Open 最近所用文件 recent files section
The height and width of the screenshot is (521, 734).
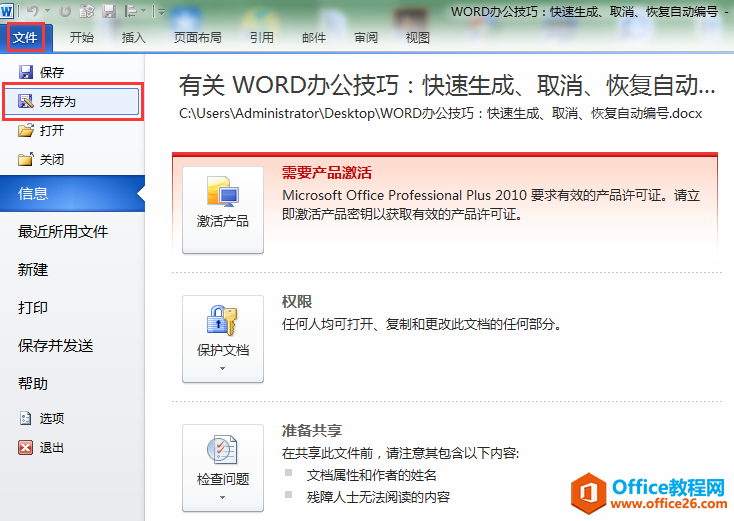tap(63, 231)
